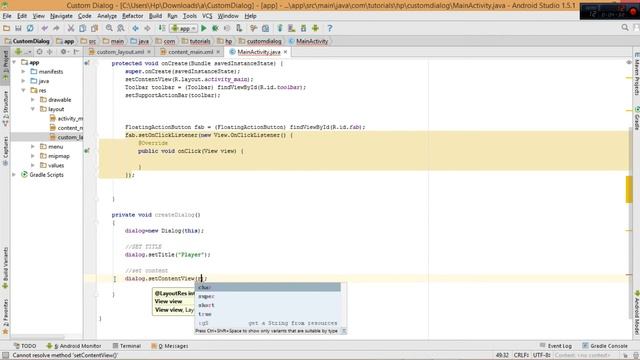Click the Attach debugger toolbar icon
The image size is (640, 360).
click(239, 28)
